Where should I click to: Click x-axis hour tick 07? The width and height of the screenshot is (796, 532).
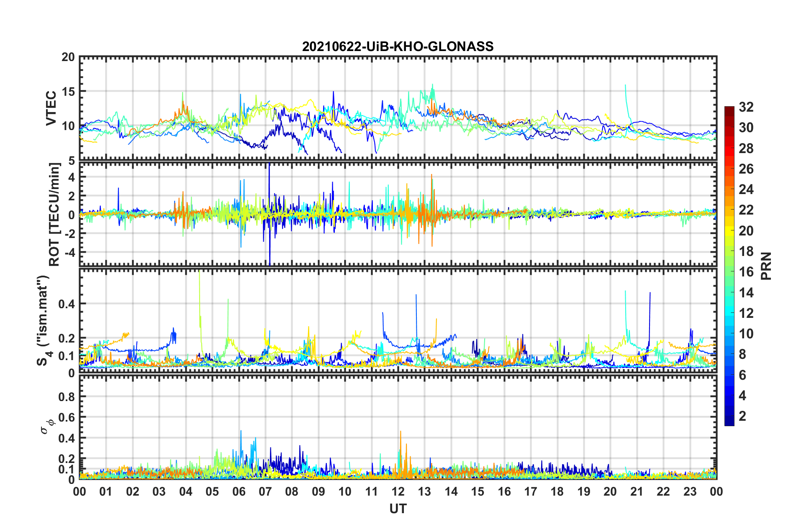[265, 492]
